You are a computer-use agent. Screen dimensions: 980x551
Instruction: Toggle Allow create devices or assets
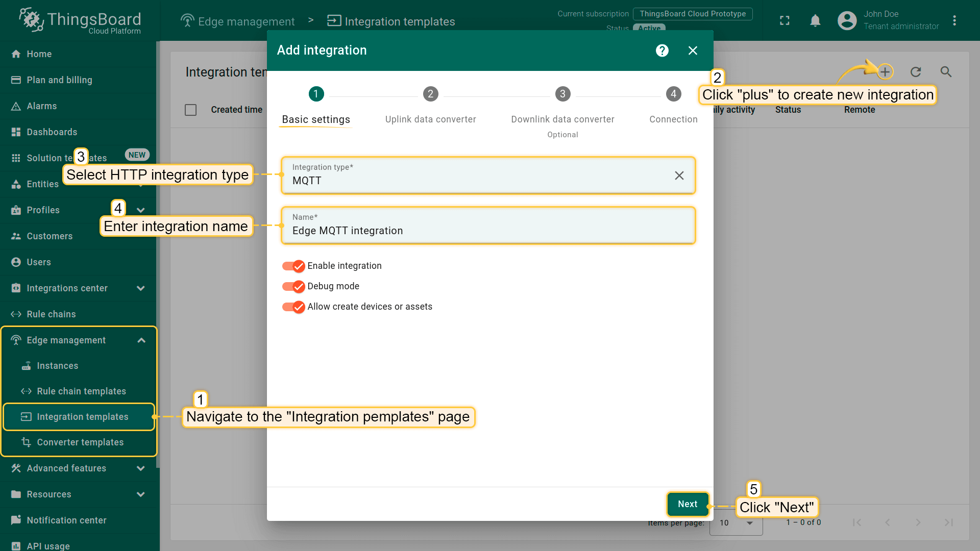293,307
